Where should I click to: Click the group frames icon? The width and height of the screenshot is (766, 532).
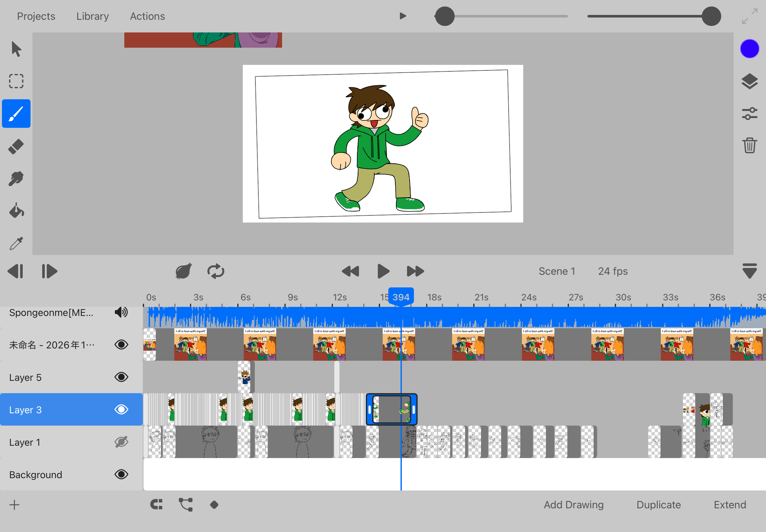156,505
